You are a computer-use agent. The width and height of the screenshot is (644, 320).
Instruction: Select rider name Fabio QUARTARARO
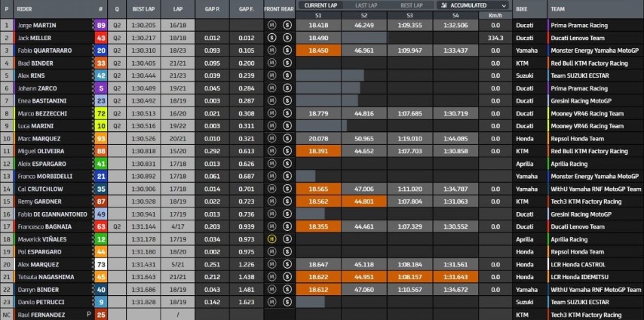(44, 51)
